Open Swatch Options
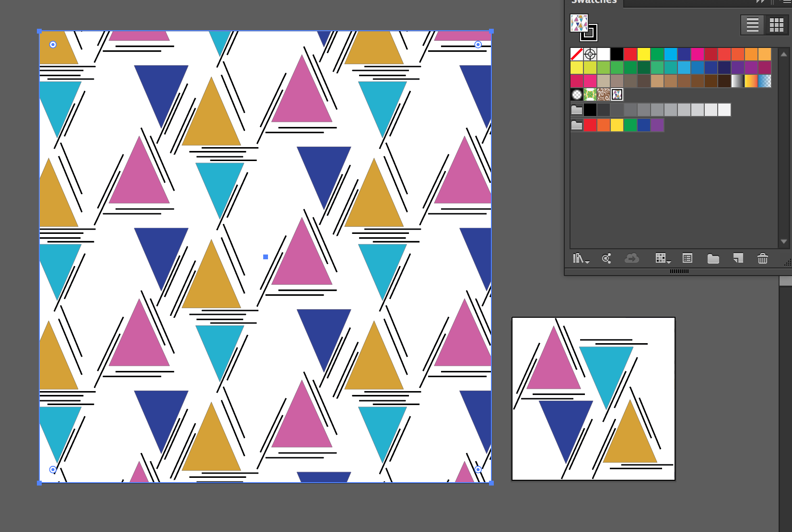This screenshot has width=792, height=532. click(x=687, y=259)
